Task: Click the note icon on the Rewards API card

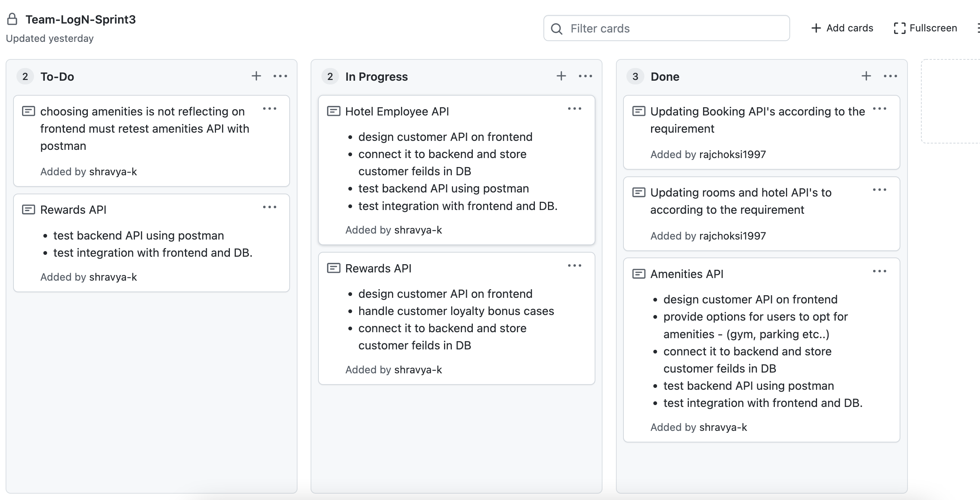Action: point(29,210)
